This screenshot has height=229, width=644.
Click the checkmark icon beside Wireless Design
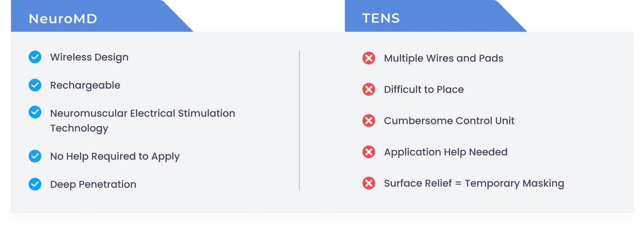(x=35, y=57)
